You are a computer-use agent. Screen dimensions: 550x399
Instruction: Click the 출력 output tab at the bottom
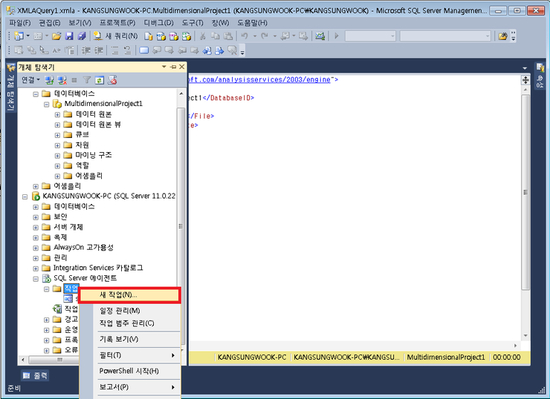35,376
